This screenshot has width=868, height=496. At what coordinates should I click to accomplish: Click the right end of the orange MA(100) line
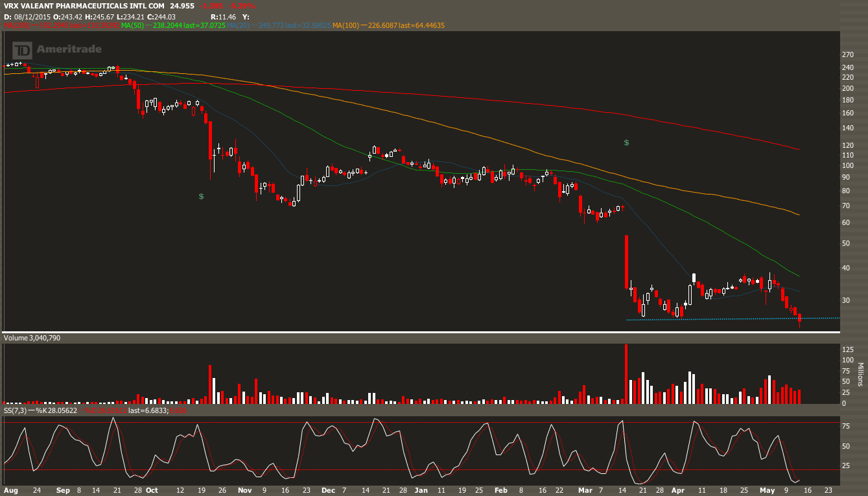point(799,215)
